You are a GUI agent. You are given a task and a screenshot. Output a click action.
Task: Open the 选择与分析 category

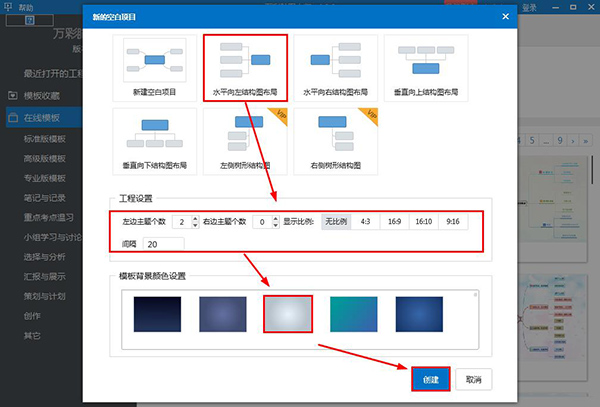[45, 257]
